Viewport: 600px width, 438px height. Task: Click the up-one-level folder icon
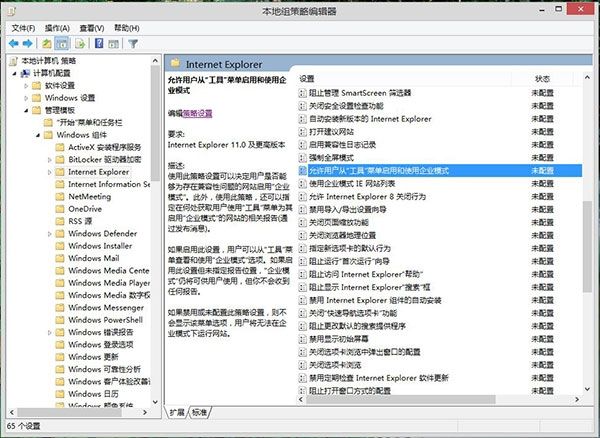47,44
